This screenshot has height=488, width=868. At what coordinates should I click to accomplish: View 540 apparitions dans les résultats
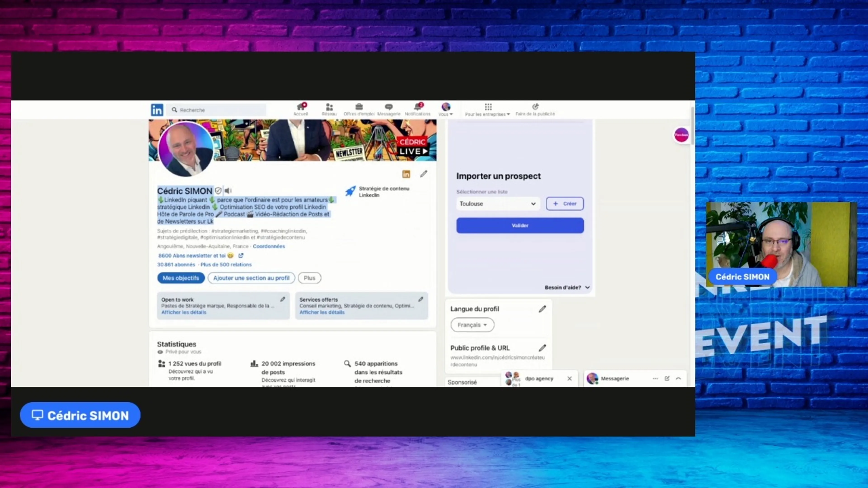(x=378, y=372)
